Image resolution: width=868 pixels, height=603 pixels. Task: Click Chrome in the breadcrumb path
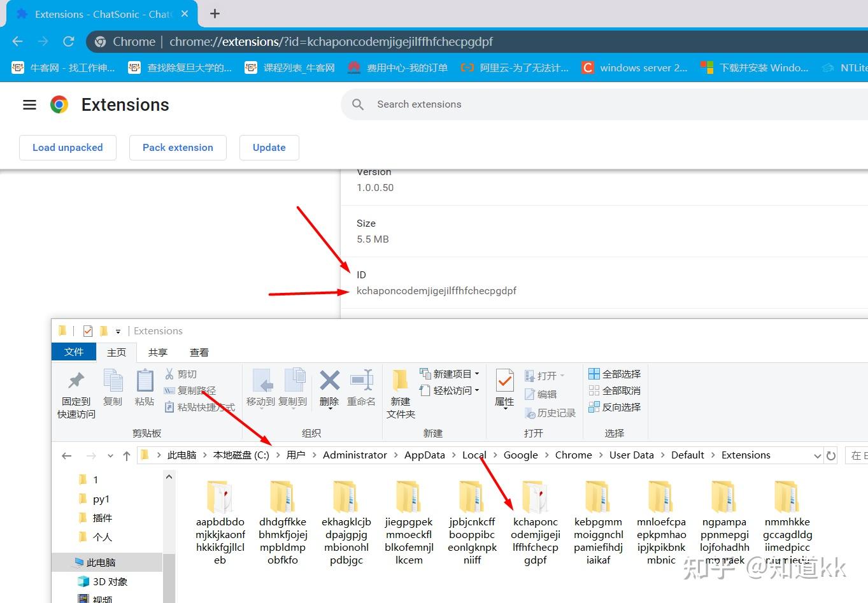click(x=573, y=455)
